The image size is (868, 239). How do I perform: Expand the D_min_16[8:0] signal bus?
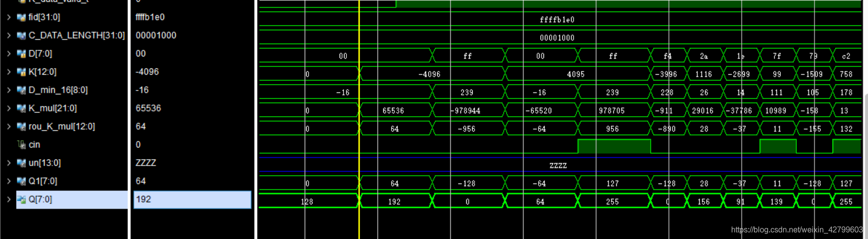[9, 90]
